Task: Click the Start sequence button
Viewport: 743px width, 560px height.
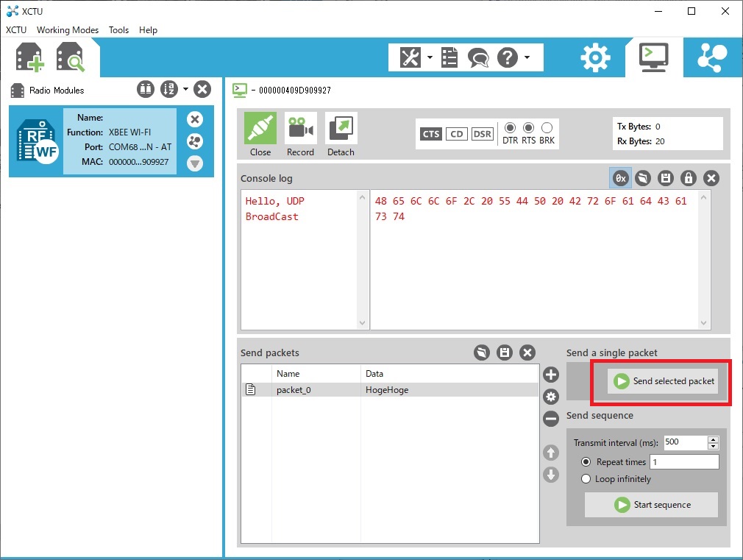Action: click(651, 505)
